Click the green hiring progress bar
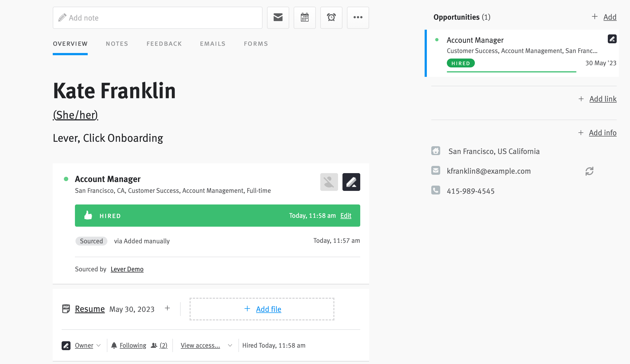 (511, 72)
